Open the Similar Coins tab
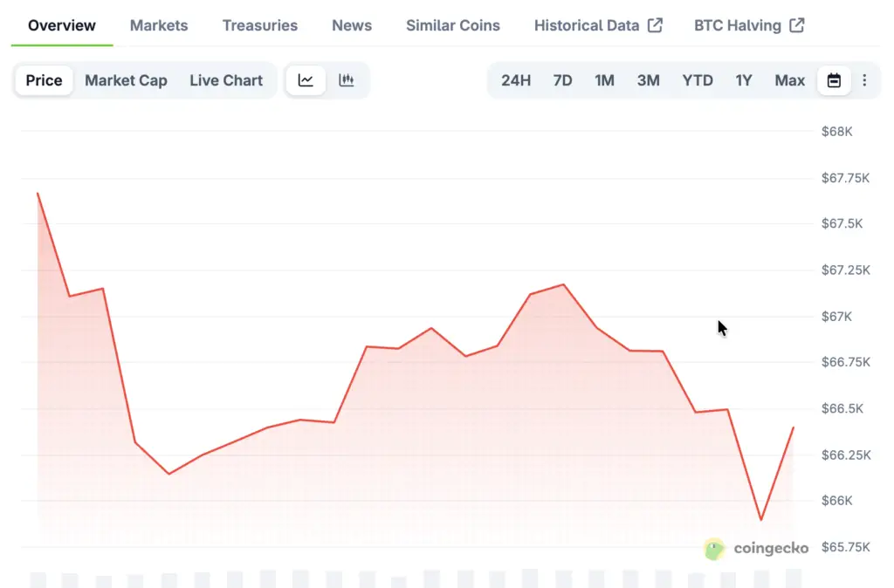 tap(453, 25)
